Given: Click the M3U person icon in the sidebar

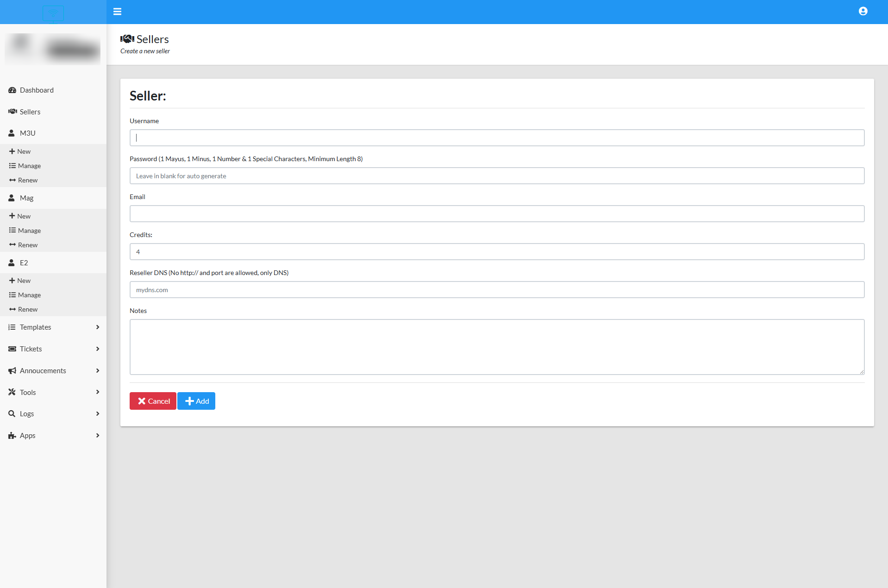Looking at the screenshot, I should [x=11, y=133].
